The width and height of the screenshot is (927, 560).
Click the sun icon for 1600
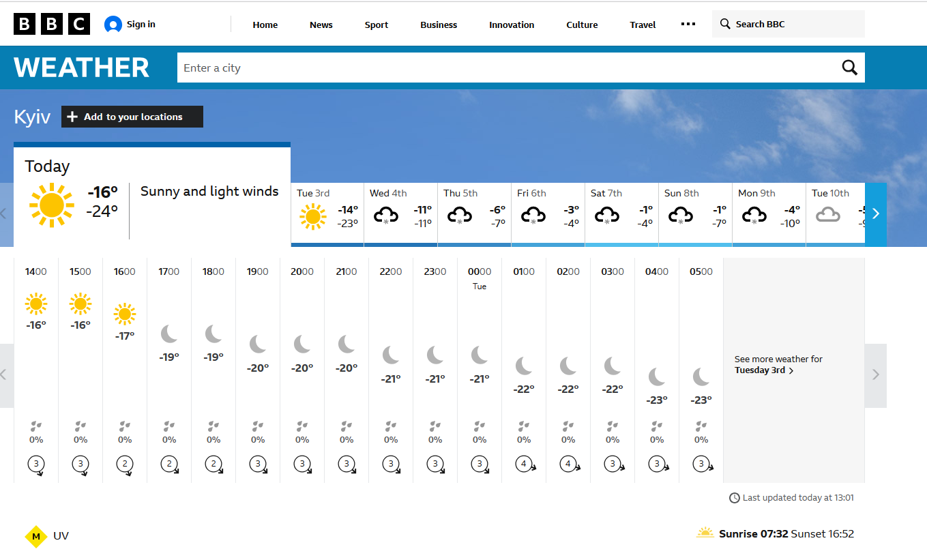click(x=125, y=314)
